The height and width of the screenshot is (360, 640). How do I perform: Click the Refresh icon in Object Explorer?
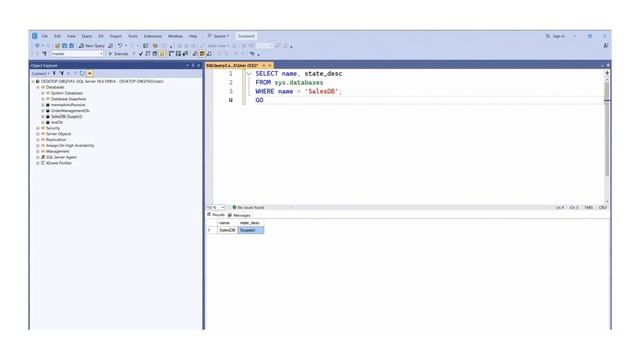coord(82,73)
